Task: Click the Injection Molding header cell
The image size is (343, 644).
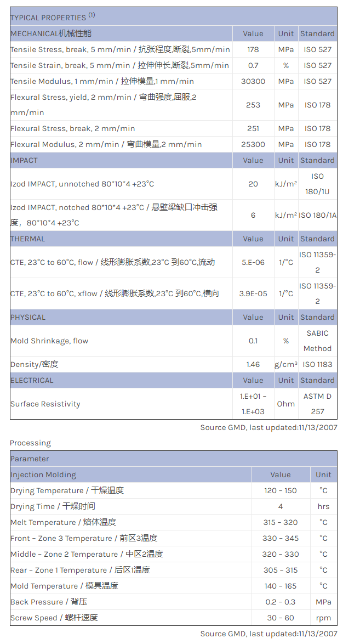Action: coord(43,474)
